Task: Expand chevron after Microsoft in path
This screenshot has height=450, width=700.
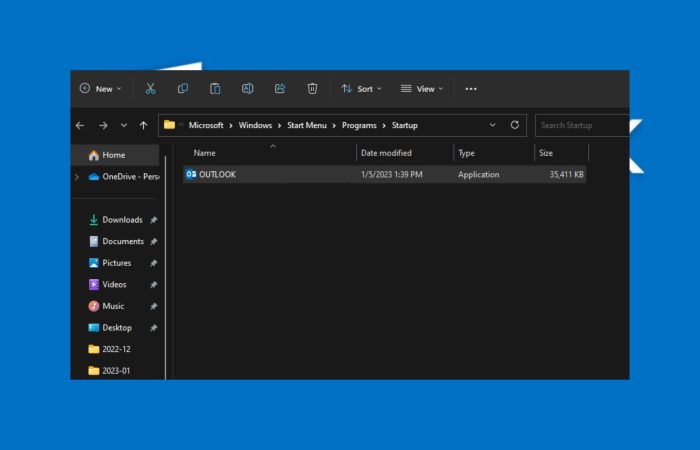Action: click(231, 125)
